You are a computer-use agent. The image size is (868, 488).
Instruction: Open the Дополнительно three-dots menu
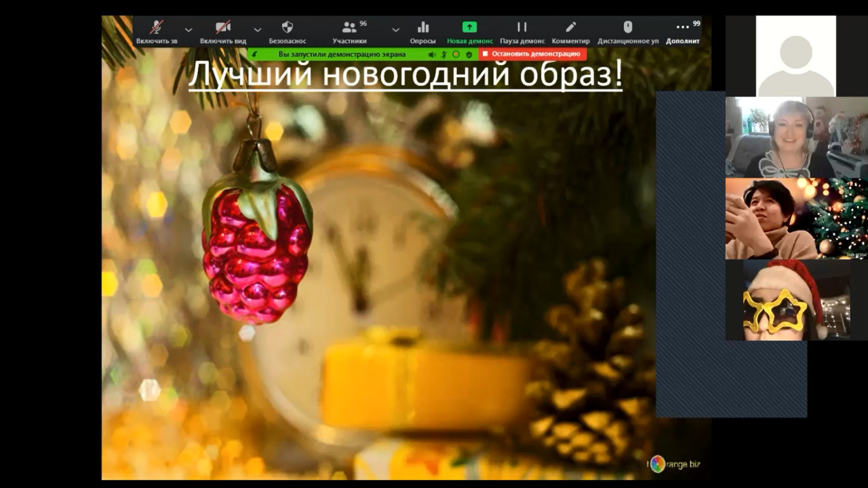(x=682, y=31)
